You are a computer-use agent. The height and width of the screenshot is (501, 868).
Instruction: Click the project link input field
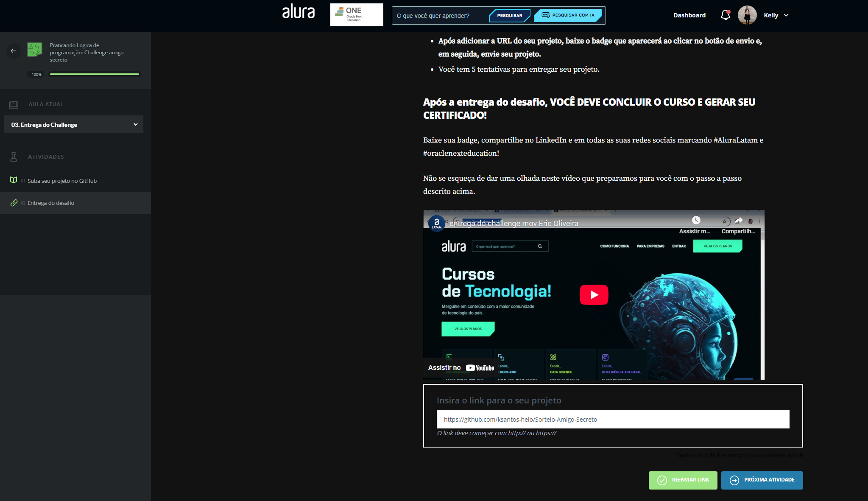[x=613, y=420]
